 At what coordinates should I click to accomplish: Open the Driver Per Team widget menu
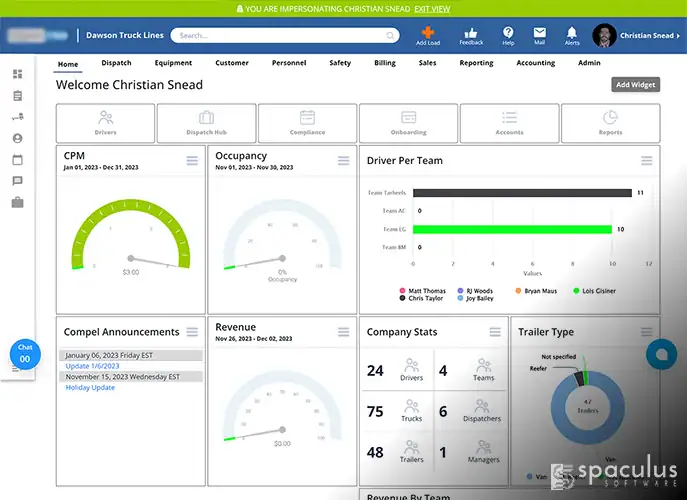[647, 161]
